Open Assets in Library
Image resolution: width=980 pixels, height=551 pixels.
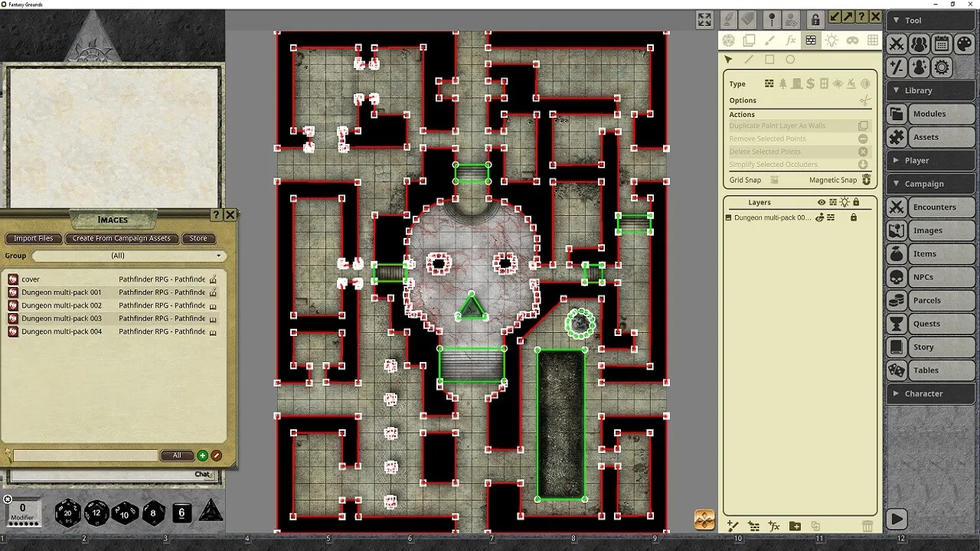click(x=931, y=137)
